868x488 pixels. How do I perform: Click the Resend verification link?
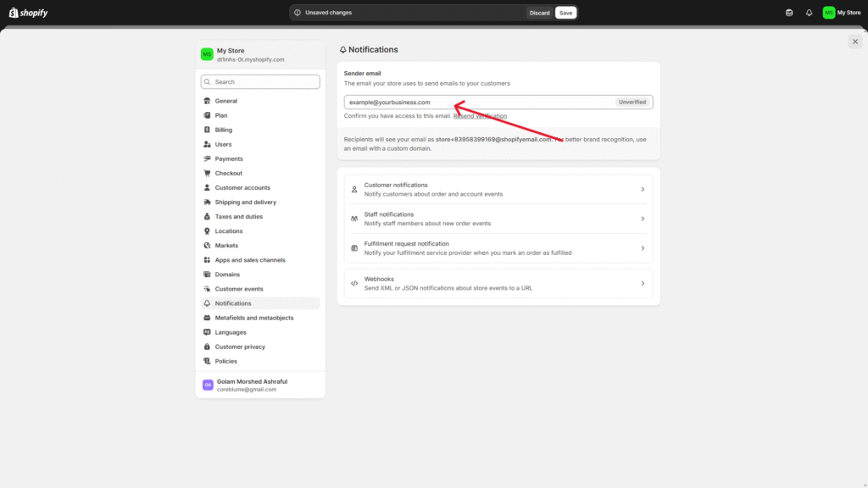pyautogui.click(x=480, y=116)
